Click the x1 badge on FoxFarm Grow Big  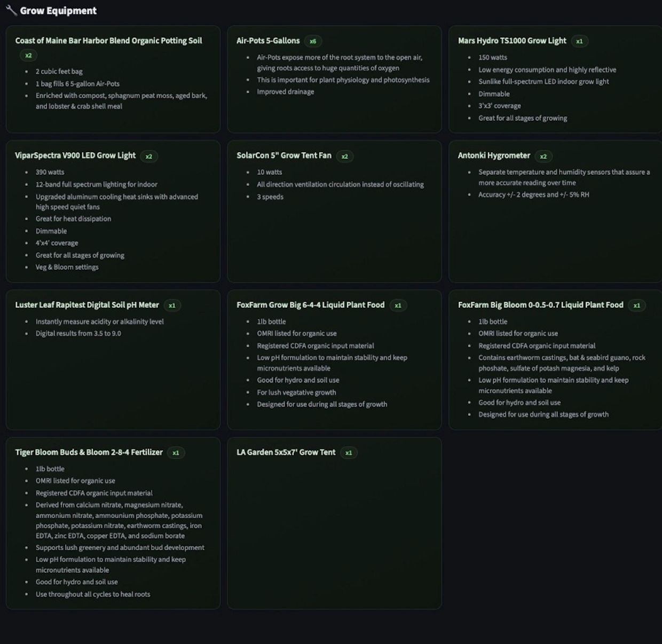coord(398,305)
